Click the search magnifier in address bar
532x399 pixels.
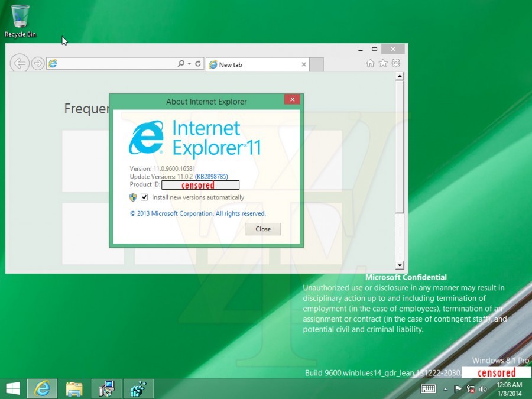(x=181, y=64)
